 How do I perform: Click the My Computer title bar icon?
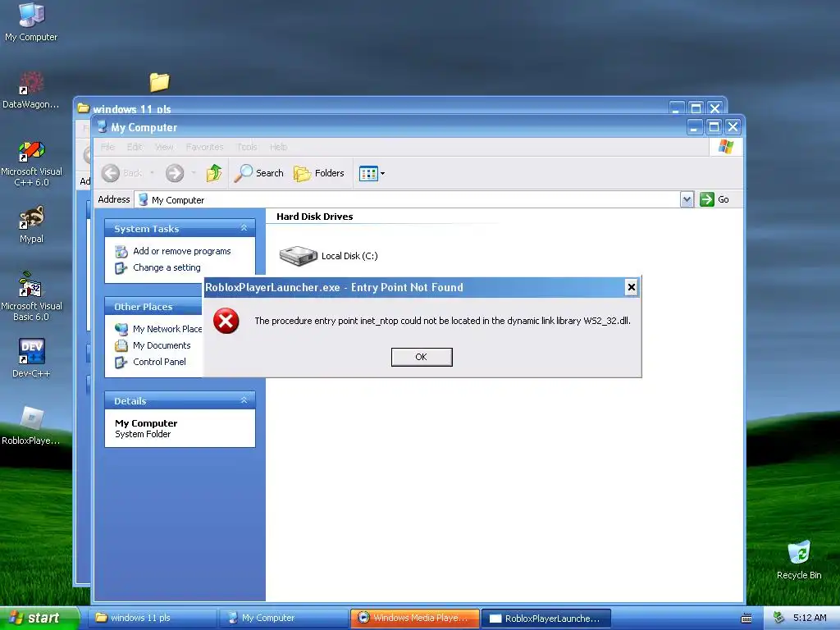click(x=101, y=127)
